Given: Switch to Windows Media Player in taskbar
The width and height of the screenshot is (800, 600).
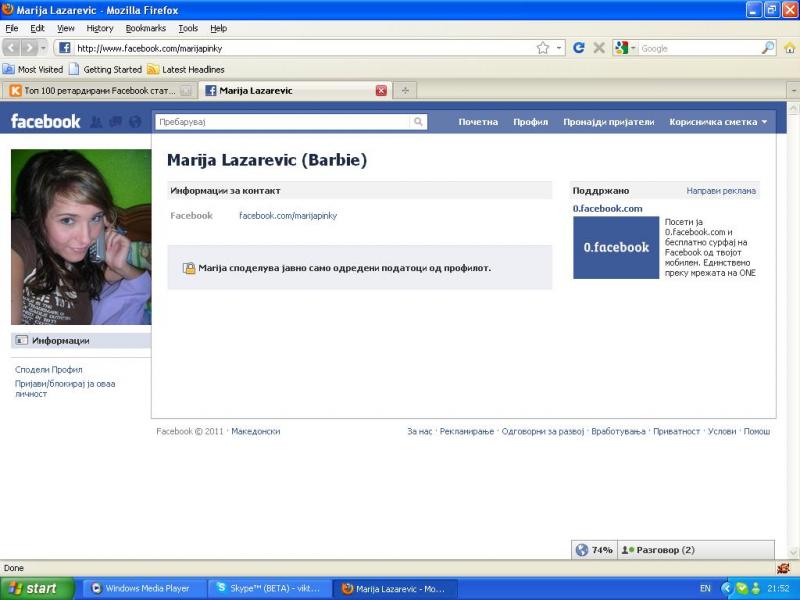Looking at the screenshot, I should (x=143, y=588).
